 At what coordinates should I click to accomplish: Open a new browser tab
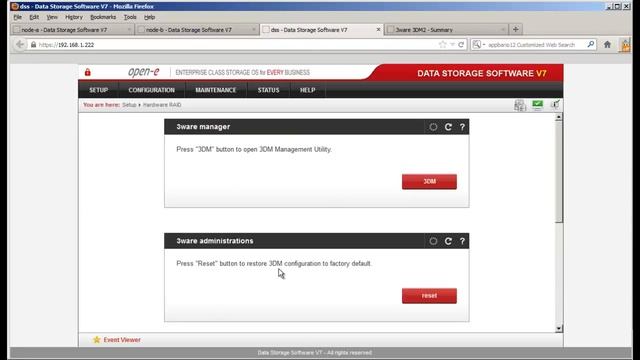point(516,29)
